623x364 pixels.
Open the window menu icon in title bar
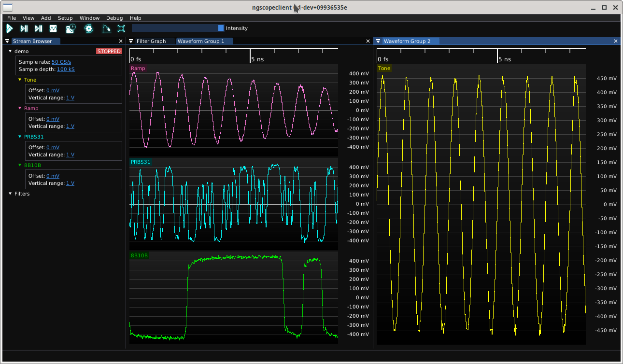(x=8, y=7)
